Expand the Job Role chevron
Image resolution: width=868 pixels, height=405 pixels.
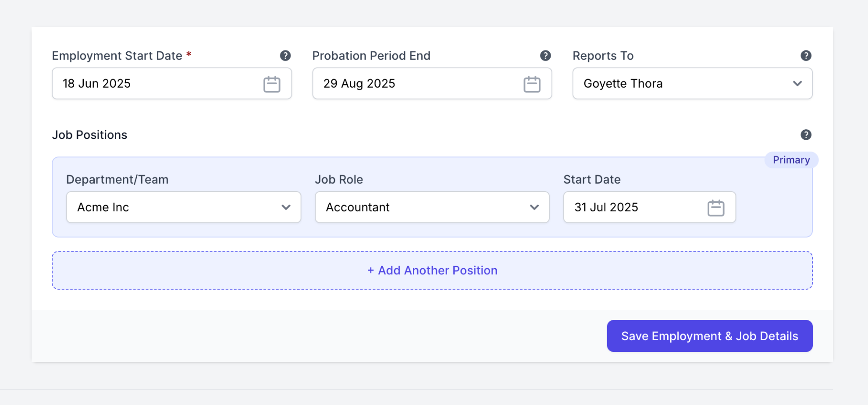tap(534, 207)
